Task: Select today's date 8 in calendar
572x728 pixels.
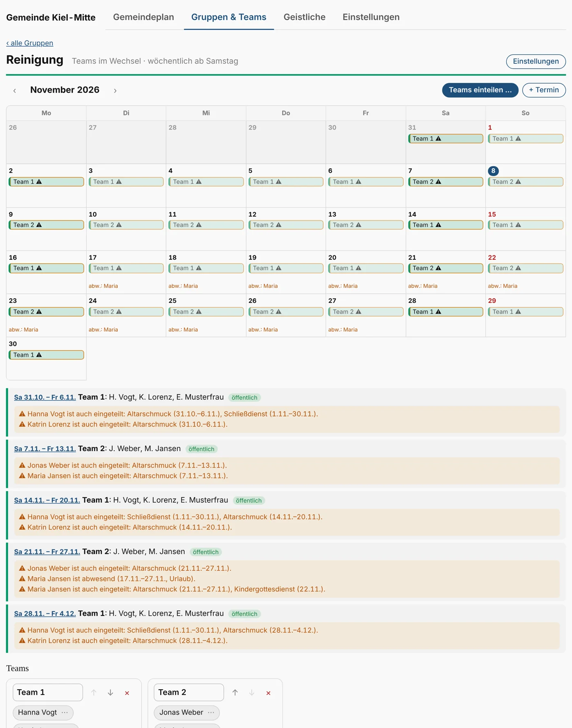Action: [493, 171]
